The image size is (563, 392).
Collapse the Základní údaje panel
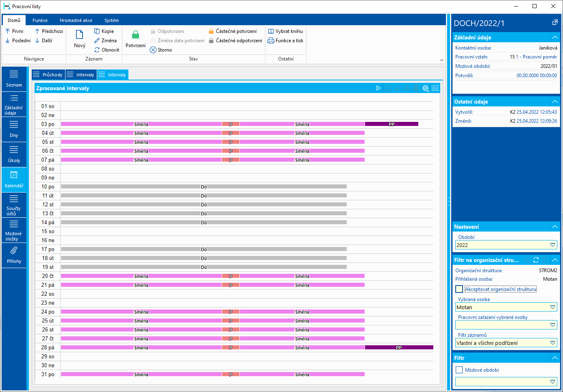coord(555,37)
